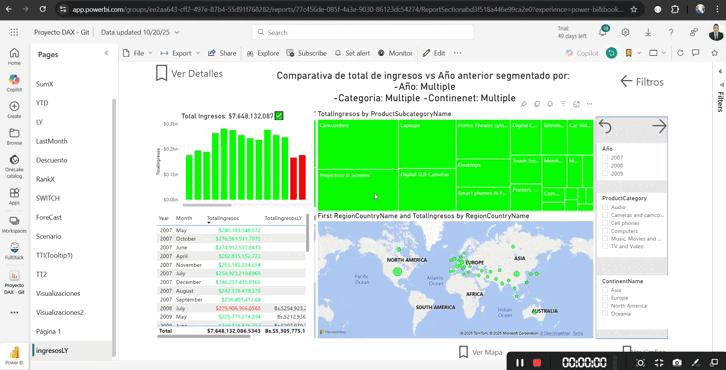Screen dimensions: 726x370
Task: Click the table horizontal scrollbar
Action: tap(204, 336)
